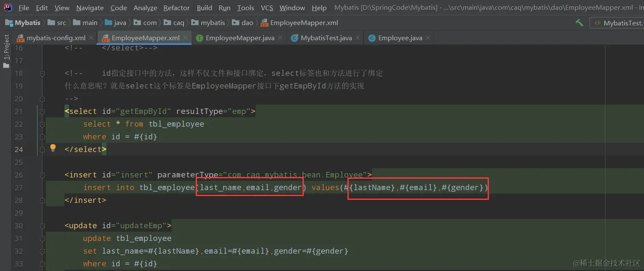Viewport: 644px width, 271px height.
Task: Click closing </select> tag
Action: pyautogui.click(x=85, y=149)
